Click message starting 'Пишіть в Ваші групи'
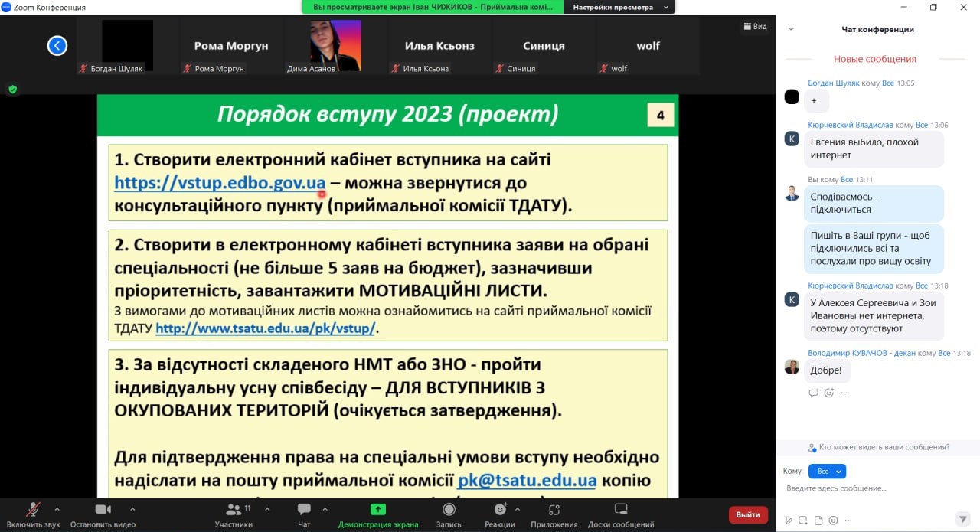980x532 pixels. [x=874, y=249]
